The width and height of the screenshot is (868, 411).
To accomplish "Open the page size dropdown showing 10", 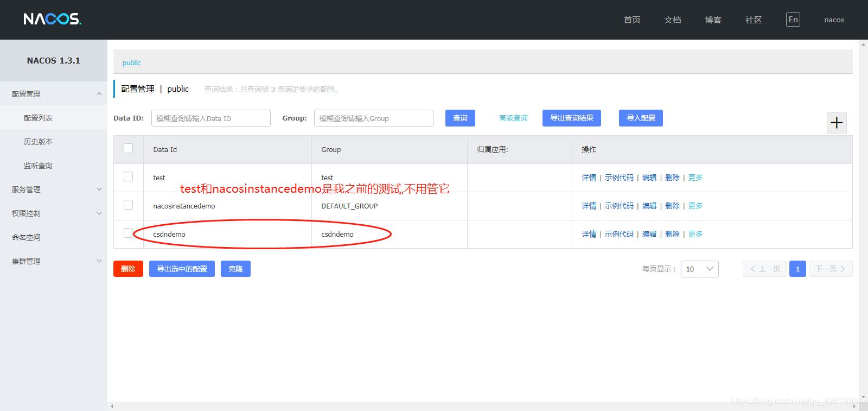I will click(699, 269).
